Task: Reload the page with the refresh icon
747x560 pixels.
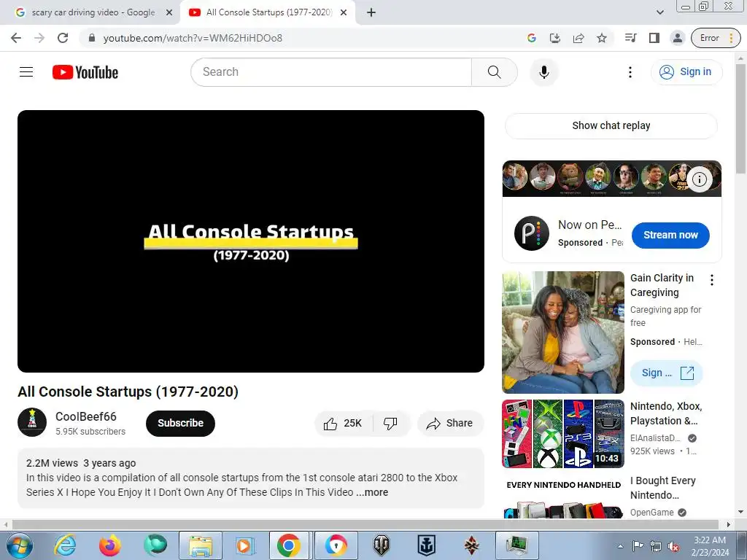Action: click(63, 38)
